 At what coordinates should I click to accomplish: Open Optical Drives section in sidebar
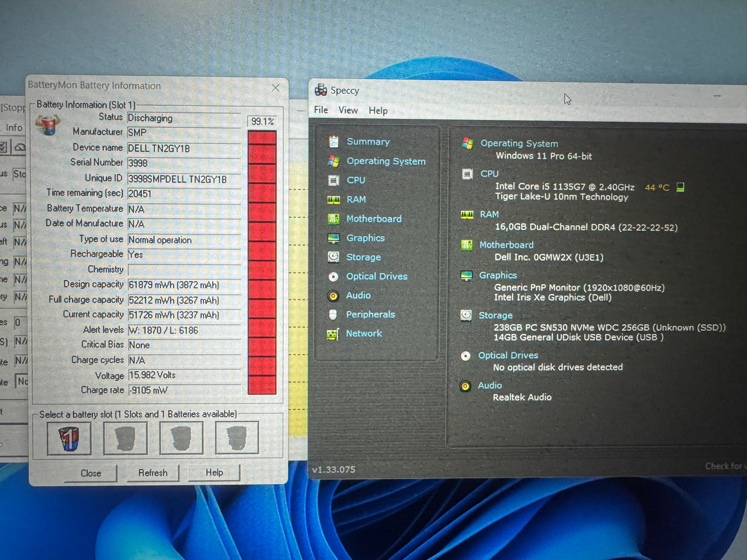(377, 276)
